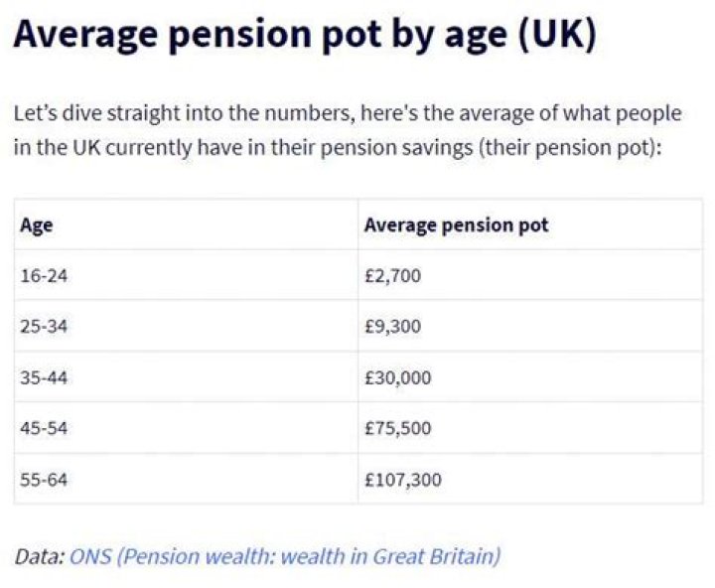Click the 'Age' column header

[37, 225]
